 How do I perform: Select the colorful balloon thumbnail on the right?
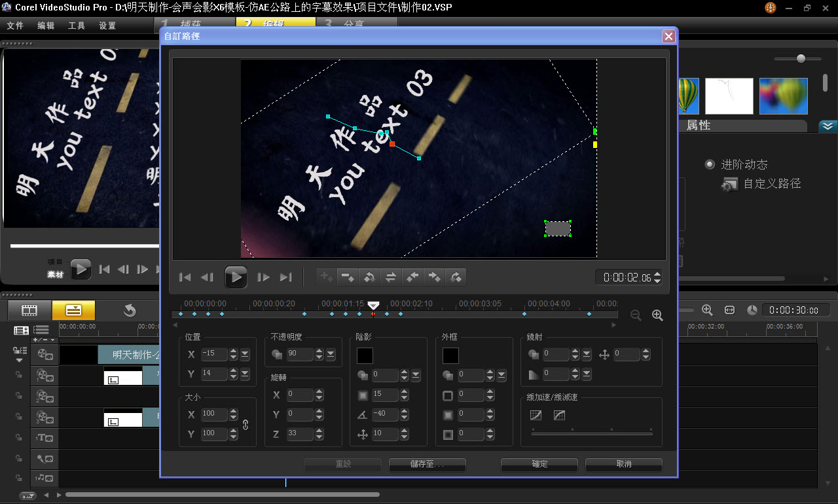[x=783, y=96]
